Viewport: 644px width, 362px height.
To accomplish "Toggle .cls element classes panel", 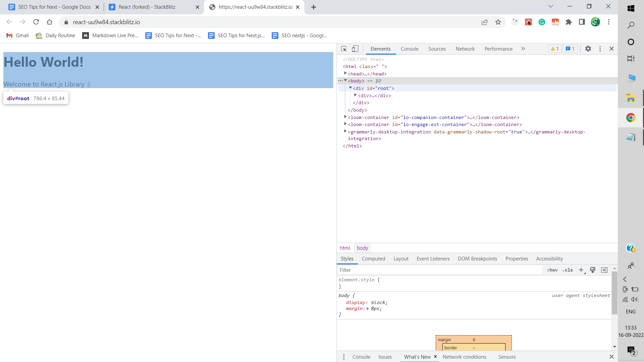I will coord(568,270).
